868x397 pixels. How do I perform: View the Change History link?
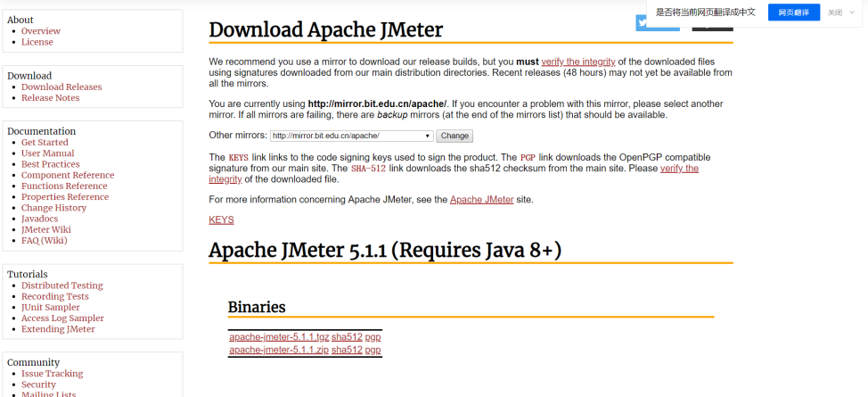[x=53, y=208]
